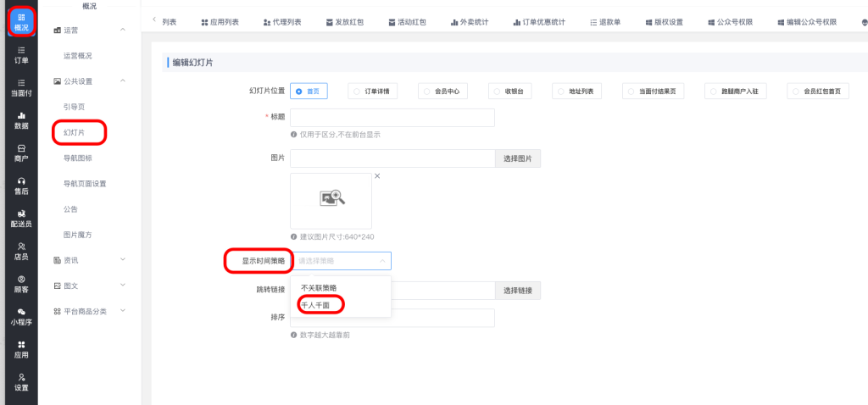Remove the image using the × icon
The height and width of the screenshot is (405, 868).
click(377, 176)
